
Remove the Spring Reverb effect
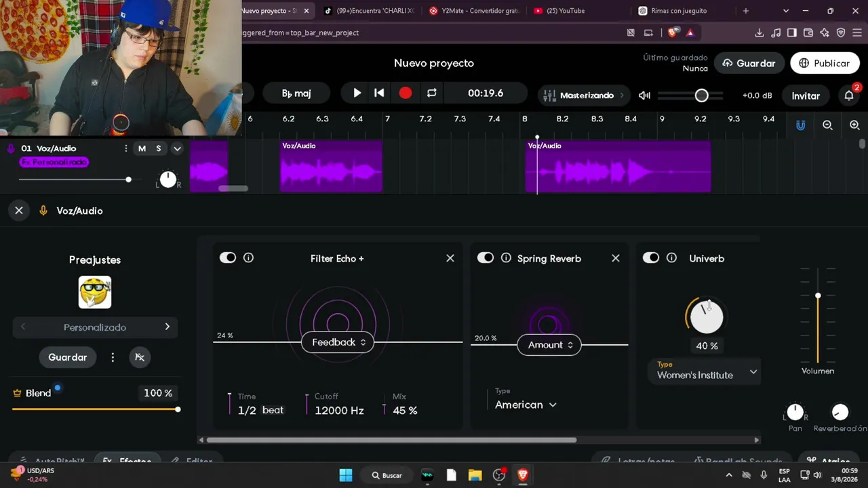(x=616, y=258)
